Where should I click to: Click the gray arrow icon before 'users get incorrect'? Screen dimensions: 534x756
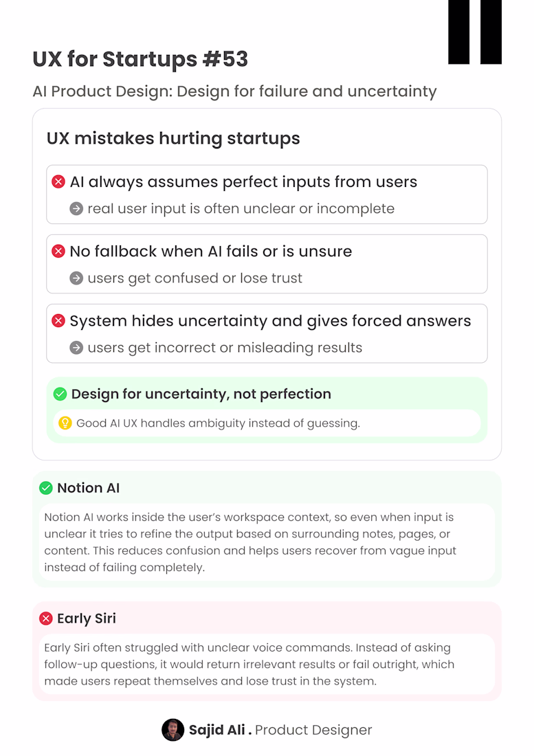point(76,348)
